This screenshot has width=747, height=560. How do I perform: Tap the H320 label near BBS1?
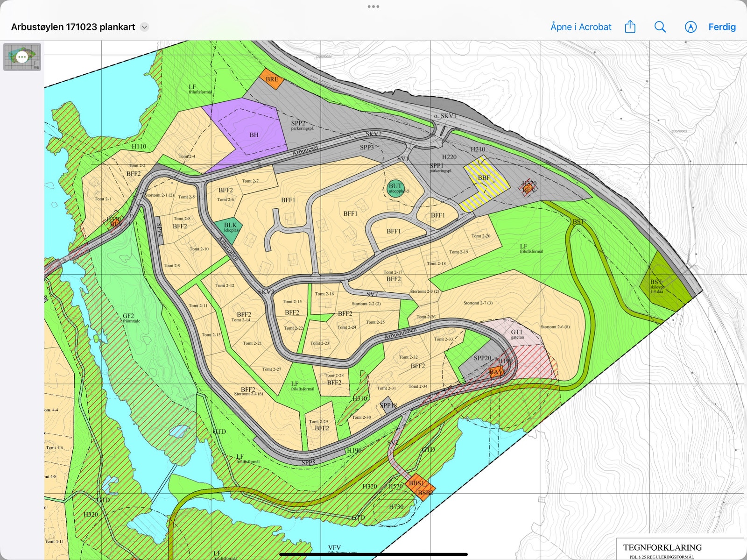[369, 486]
